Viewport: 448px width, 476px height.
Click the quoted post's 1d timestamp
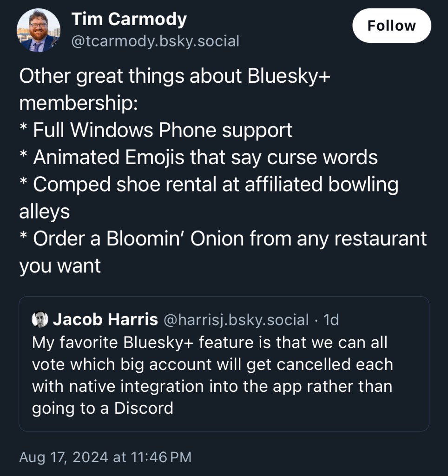tap(331, 320)
